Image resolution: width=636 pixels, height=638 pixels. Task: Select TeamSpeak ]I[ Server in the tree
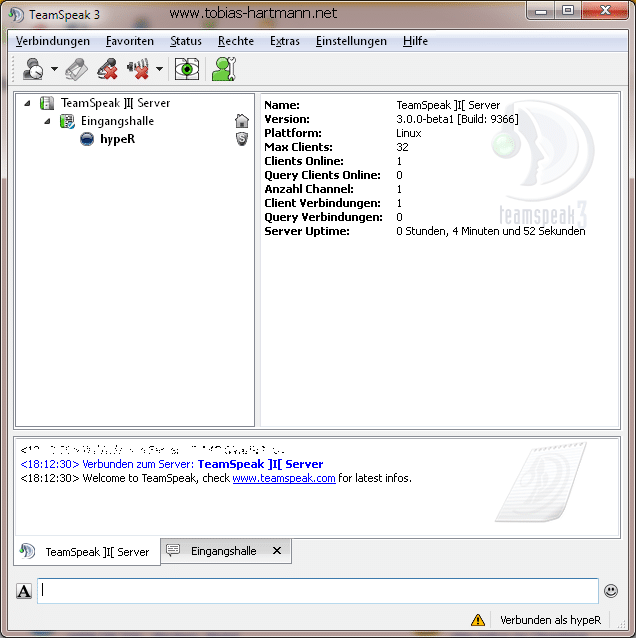[x=115, y=103]
